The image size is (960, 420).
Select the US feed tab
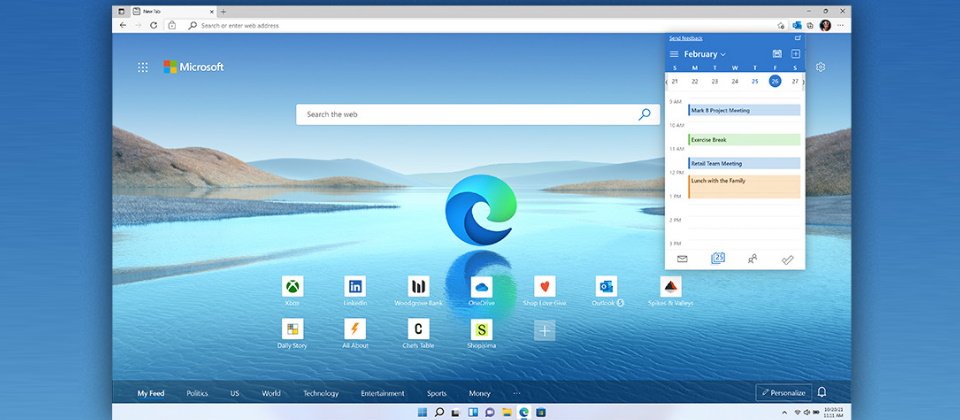(x=234, y=393)
